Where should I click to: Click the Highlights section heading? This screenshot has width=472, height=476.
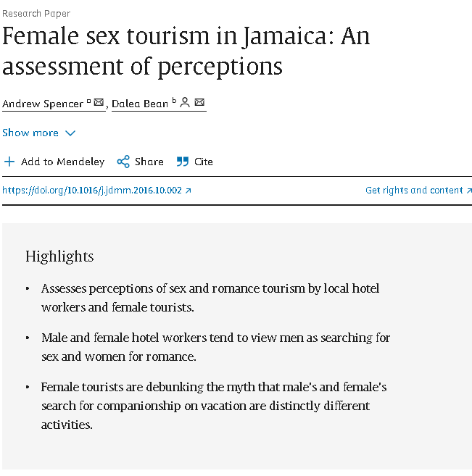pos(59,256)
